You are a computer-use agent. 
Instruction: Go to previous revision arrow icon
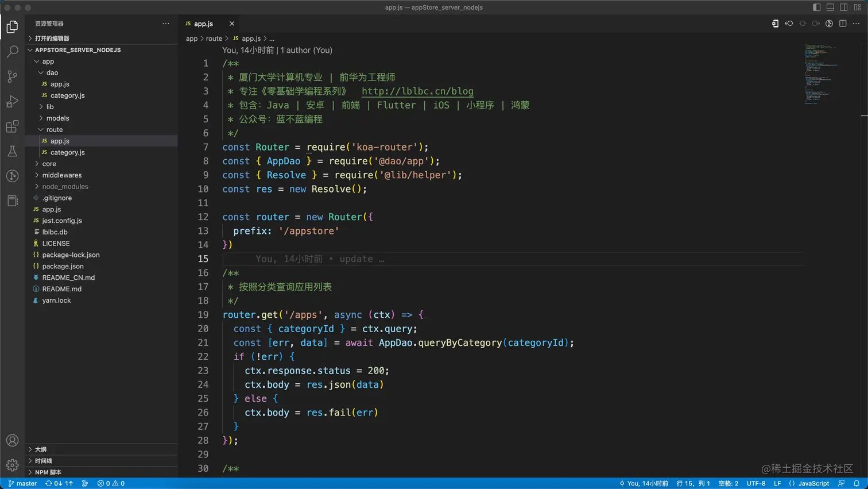click(789, 24)
